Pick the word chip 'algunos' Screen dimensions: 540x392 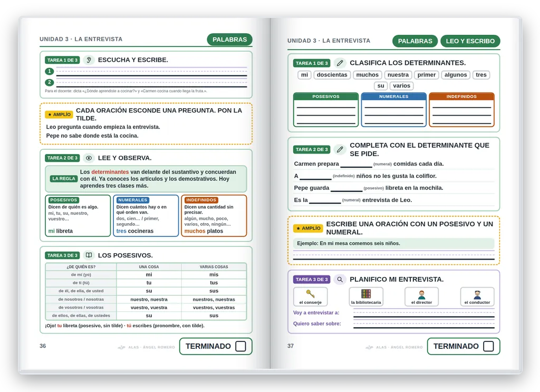(x=456, y=75)
